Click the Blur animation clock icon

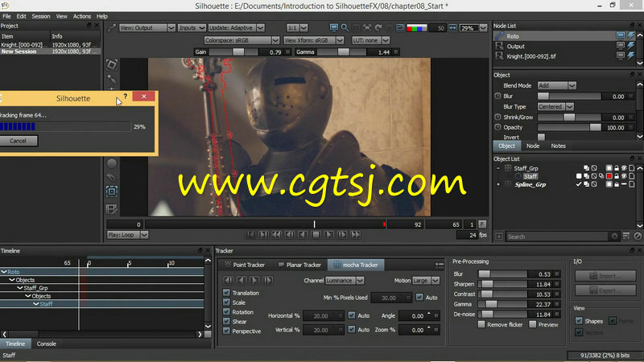(497, 96)
